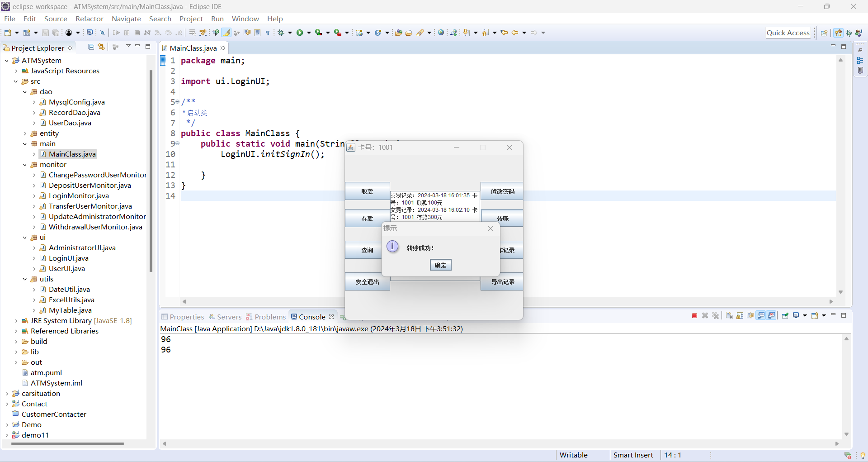
Task: Open the Source menu
Action: (x=56, y=19)
